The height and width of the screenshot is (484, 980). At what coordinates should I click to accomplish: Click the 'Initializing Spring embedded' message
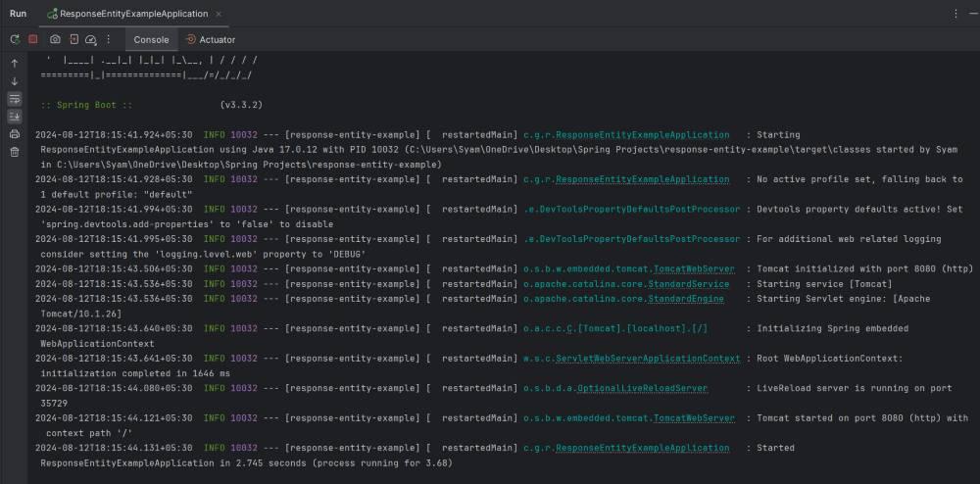click(832, 328)
